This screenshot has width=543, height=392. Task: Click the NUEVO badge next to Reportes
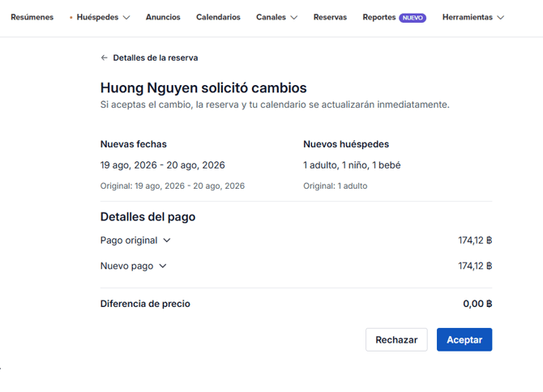coord(412,18)
